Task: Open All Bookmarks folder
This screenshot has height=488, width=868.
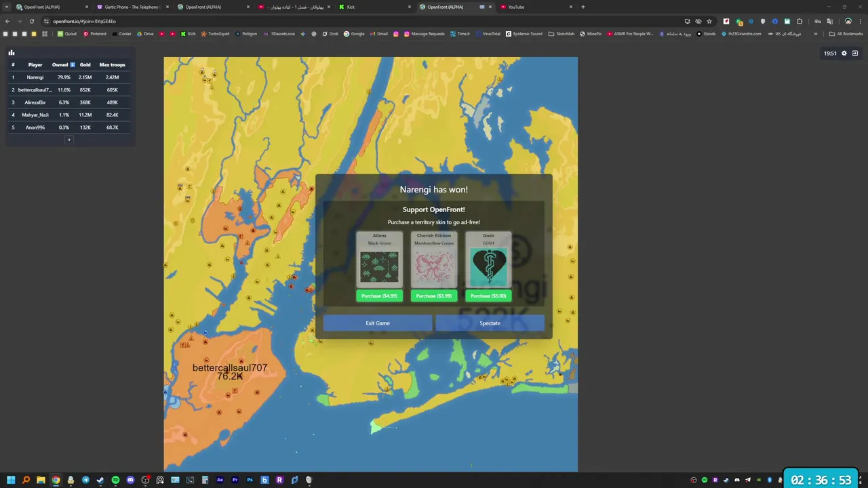Action: 846,34
